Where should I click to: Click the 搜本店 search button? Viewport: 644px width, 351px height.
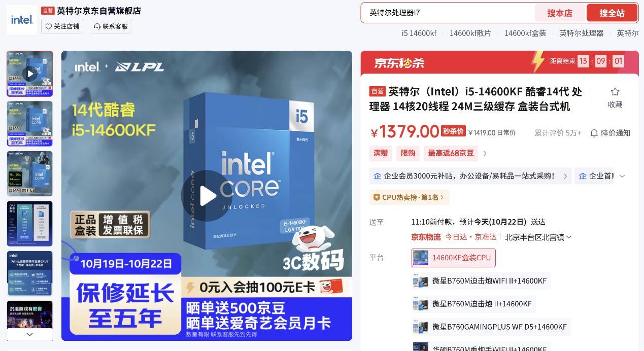tap(560, 13)
